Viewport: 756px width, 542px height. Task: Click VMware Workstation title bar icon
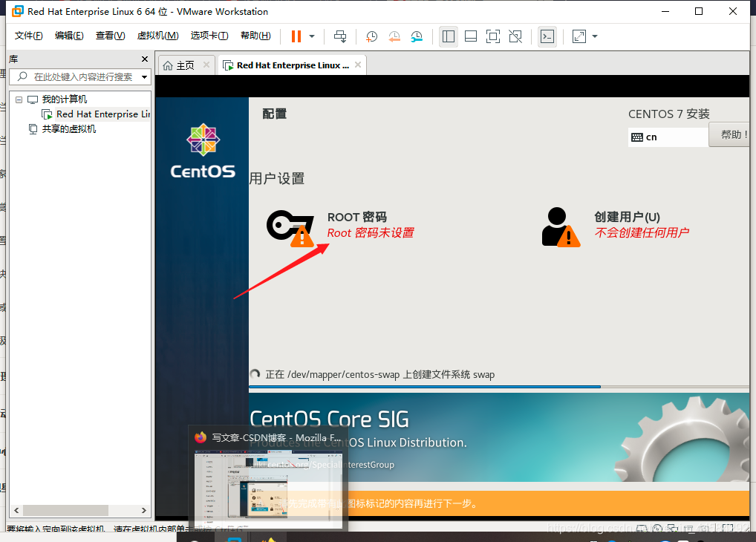17,11
